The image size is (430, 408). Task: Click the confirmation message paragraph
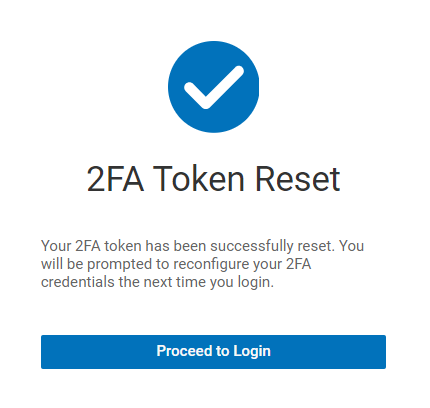coord(202,264)
